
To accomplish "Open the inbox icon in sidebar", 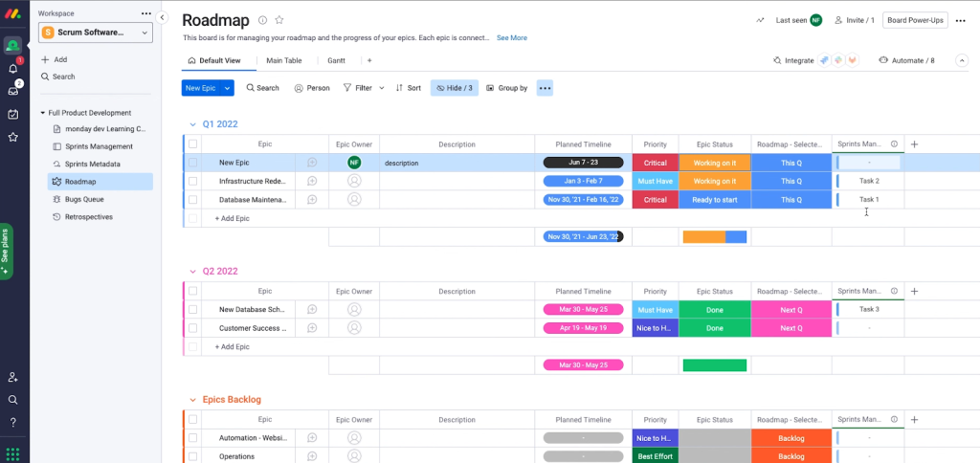I will pyautogui.click(x=12, y=91).
